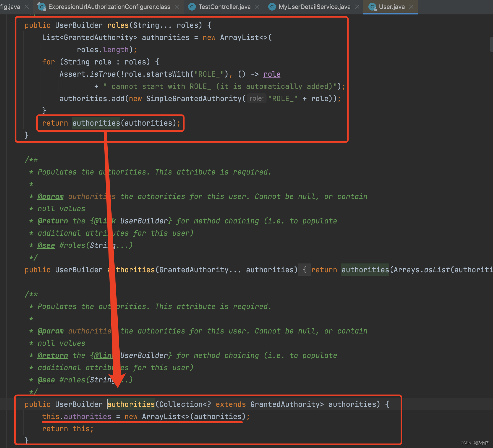Click the 'role:' parameter hint in SimpleGrantedAuthority
Viewport: 493px width, 448px height.
click(257, 98)
